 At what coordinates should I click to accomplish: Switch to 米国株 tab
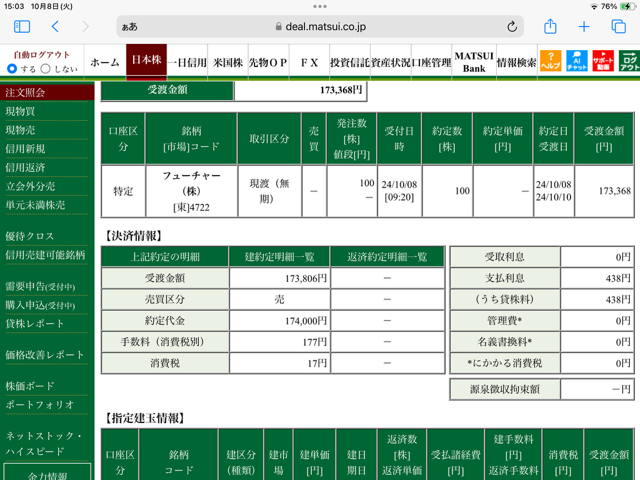(228, 62)
